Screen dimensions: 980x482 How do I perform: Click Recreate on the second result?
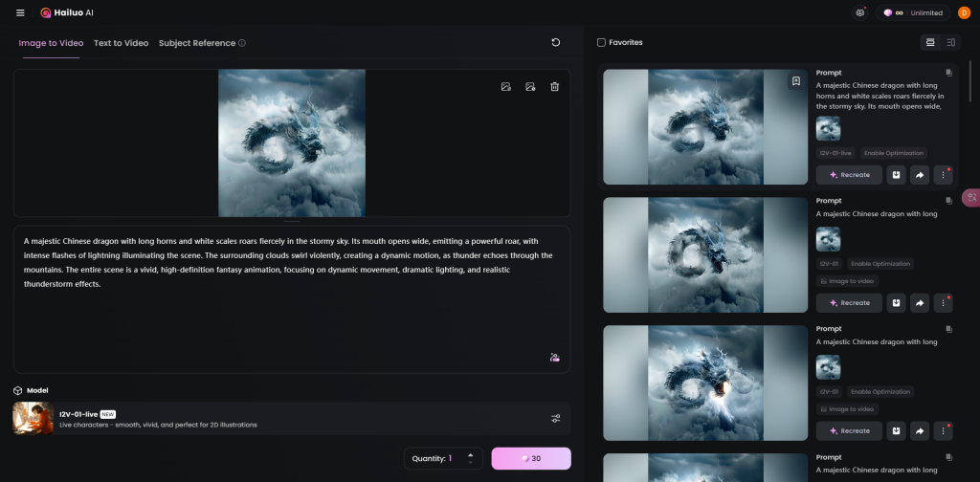click(x=850, y=303)
